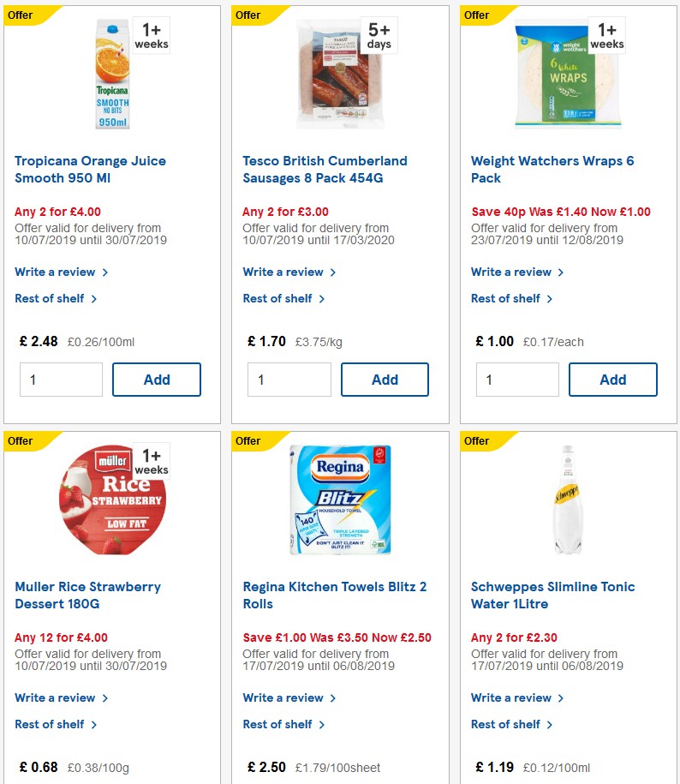Viewport: 680px width, 784px height.
Task: Write a review for Regina Kitchen Towels
Action: 283,697
